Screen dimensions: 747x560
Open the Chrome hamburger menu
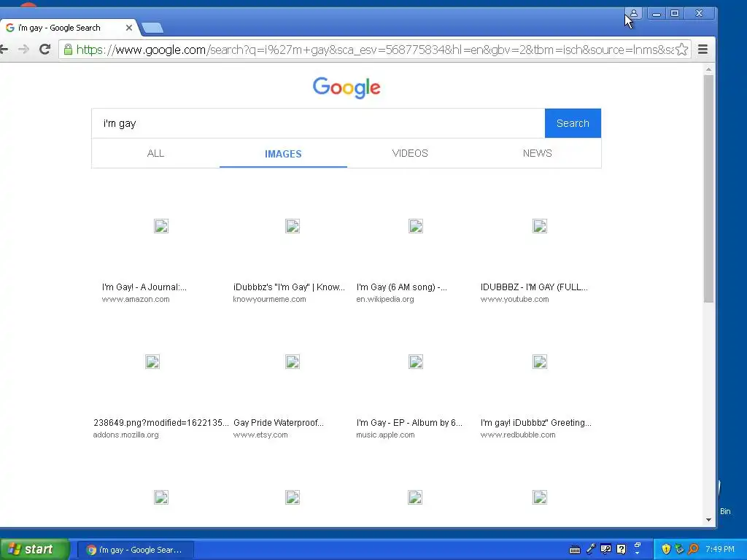click(703, 49)
